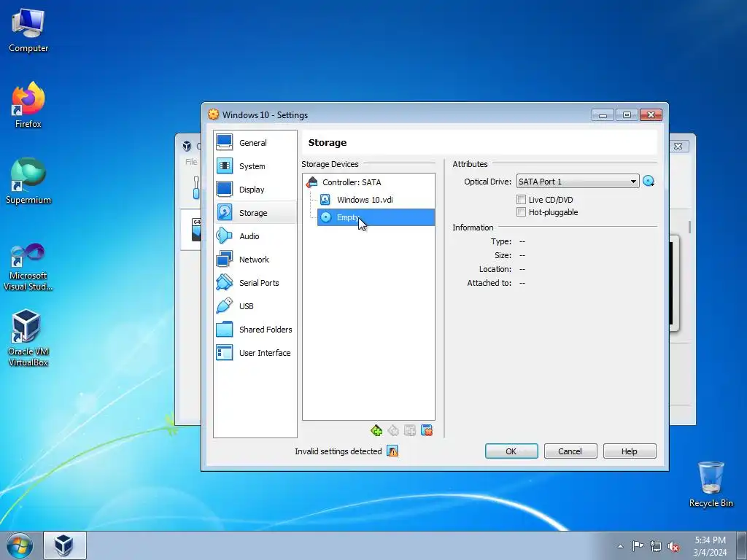Select the Storage settings category
Image resolution: width=747 pixels, height=560 pixels.
pos(255,213)
